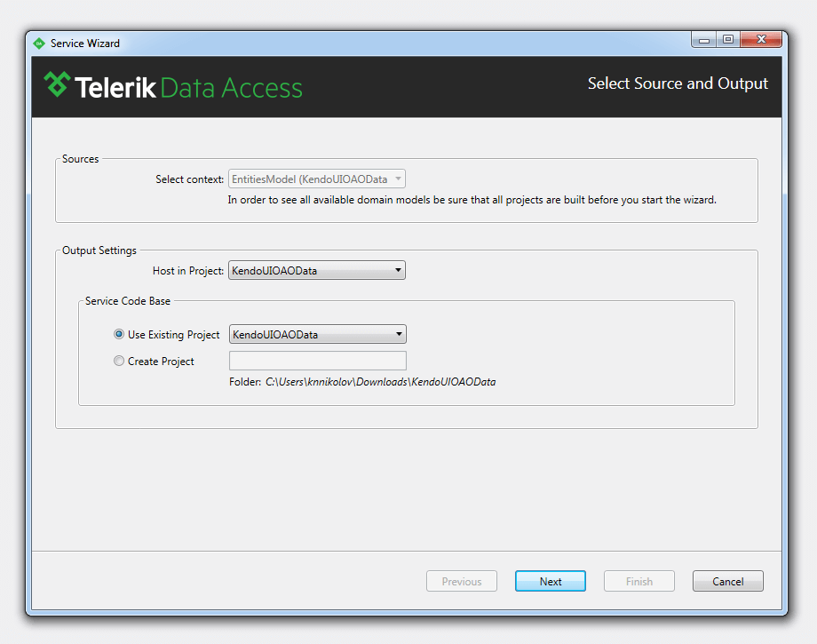Click the Create Project name input field
Viewport: 817px width, 644px height.
click(318, 361)
